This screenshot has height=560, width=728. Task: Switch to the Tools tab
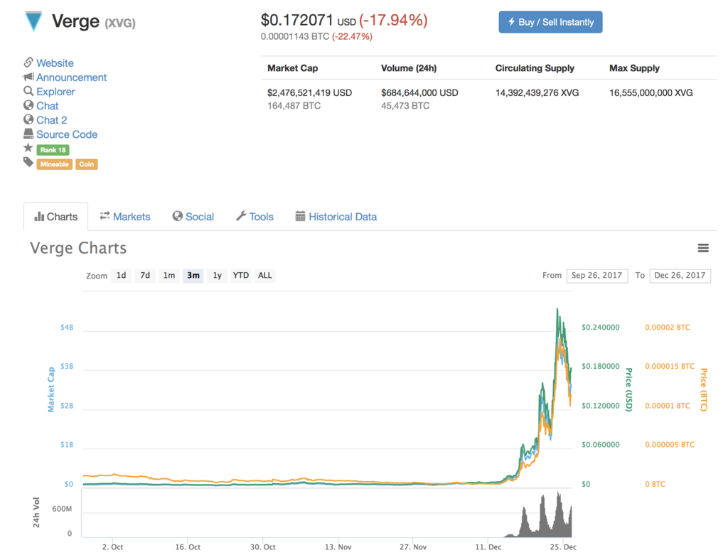(x=255, y=217)
